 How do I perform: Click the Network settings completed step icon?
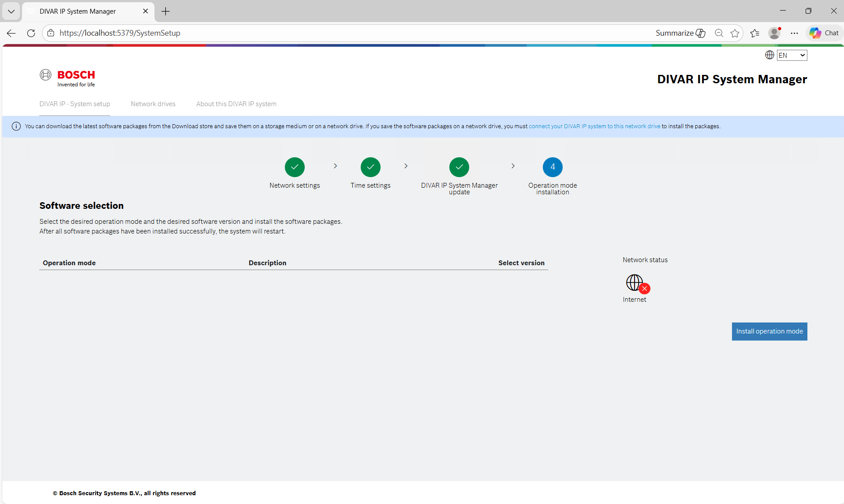click(295, 167)
